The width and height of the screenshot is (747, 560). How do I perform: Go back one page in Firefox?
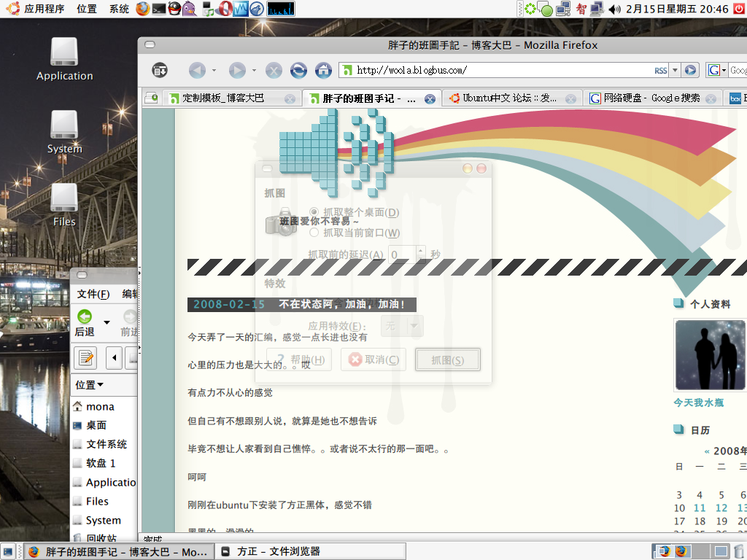197,71
